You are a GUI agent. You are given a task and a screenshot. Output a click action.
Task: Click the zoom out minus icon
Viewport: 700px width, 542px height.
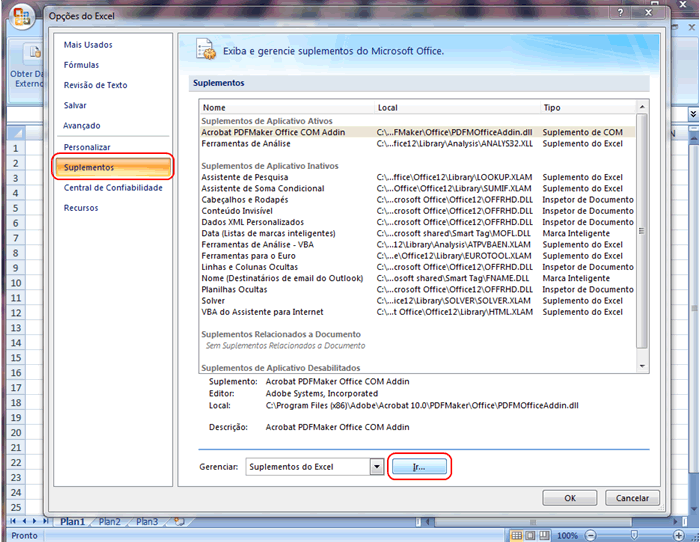coord(589,535)
